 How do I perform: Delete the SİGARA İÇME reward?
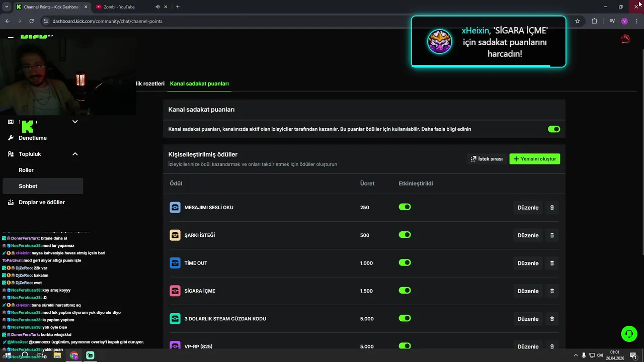[x=552, y=291]
